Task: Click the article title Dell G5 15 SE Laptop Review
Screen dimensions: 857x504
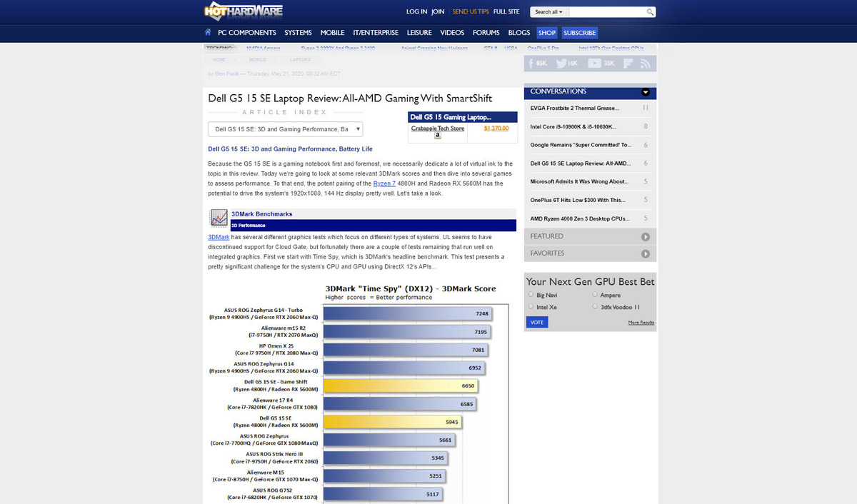Action: [350, 99]
